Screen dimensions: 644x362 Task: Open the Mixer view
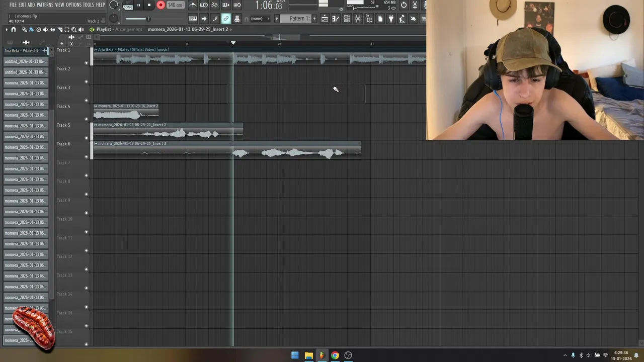(x=358, y=19)
